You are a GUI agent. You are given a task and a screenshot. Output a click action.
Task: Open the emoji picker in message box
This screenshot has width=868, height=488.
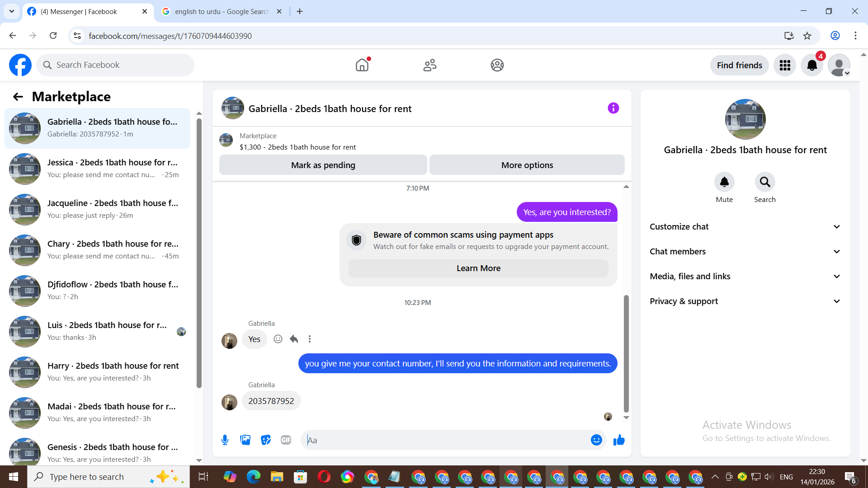pyautogui.click(x=596, y=440)
